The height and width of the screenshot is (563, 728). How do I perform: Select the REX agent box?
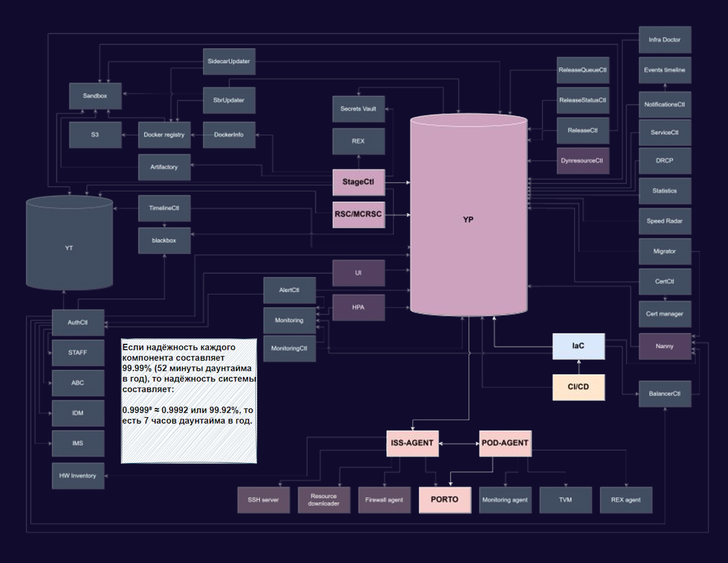point(626,500)
